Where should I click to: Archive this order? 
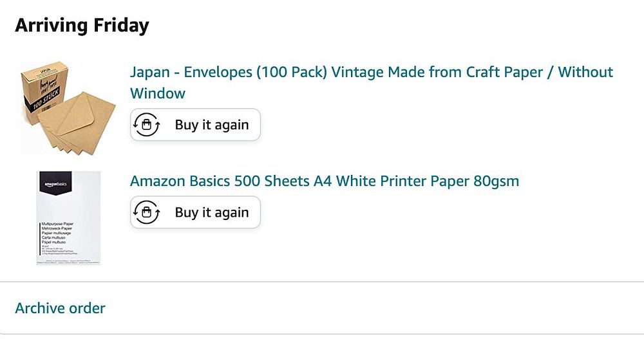60,309
